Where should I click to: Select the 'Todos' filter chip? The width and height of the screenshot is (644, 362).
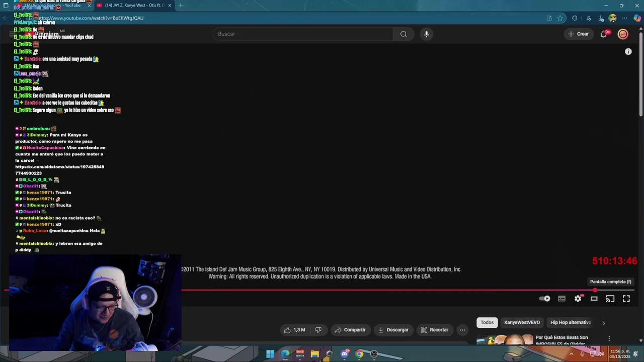(487, 322)
